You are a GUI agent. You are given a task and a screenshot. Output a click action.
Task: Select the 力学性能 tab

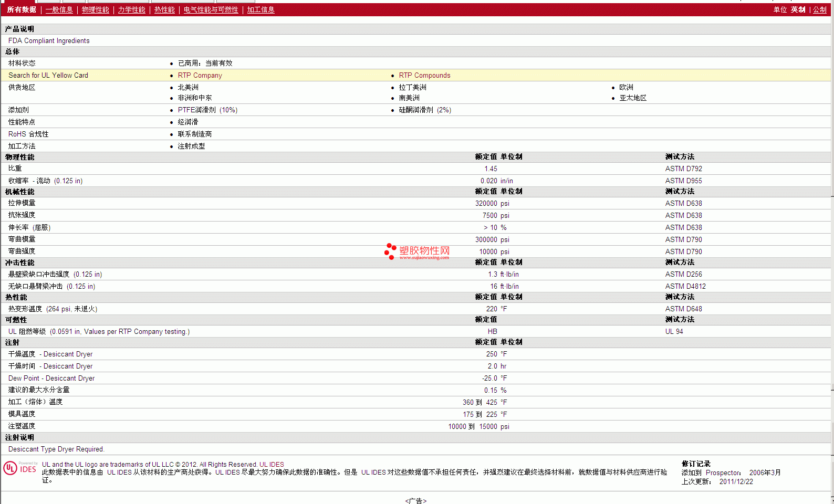click(131, 9)
